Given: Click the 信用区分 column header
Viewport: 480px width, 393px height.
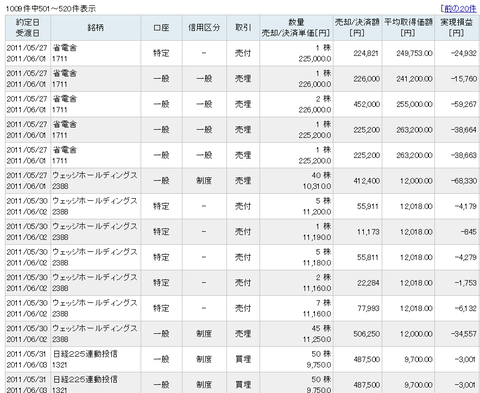Looking at the screenshot, I should coord(204,28).
